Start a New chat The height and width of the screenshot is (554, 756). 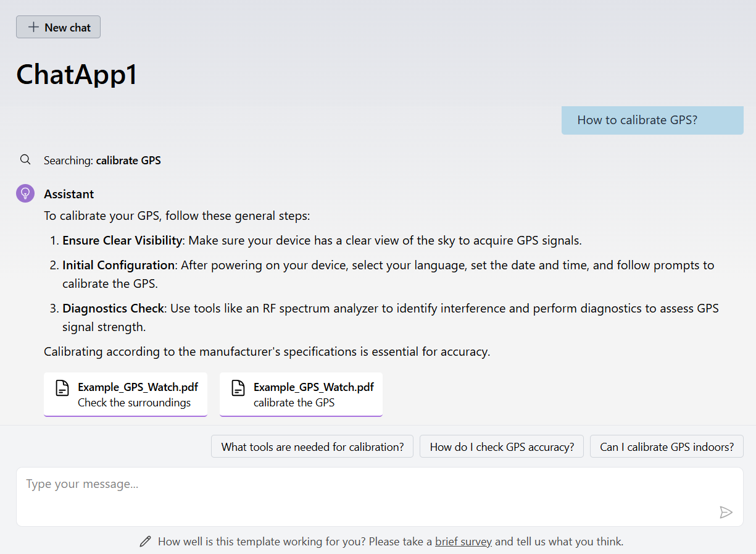58,27
